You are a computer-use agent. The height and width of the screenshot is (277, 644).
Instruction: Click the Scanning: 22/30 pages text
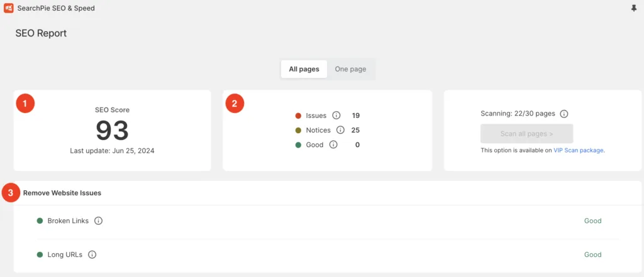(x=518, y=114)
